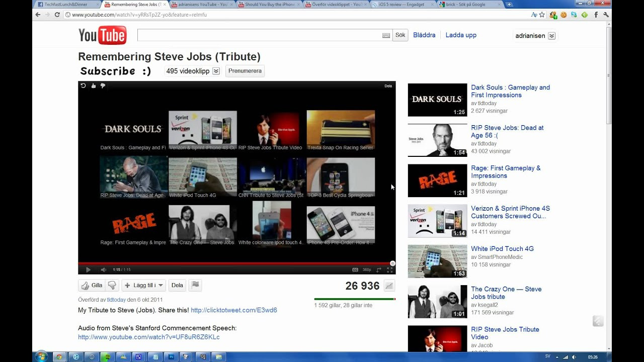The height and width of the screenshot is (362, 644).
Task: Open the adrianisen account menu arrow
Action: tap(552, 36)
